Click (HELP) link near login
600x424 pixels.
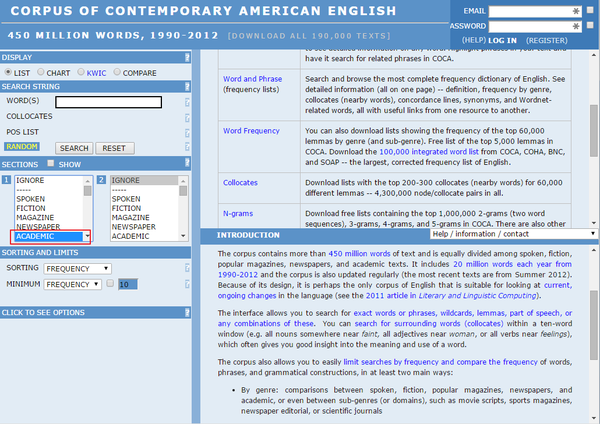coord(474,40)
